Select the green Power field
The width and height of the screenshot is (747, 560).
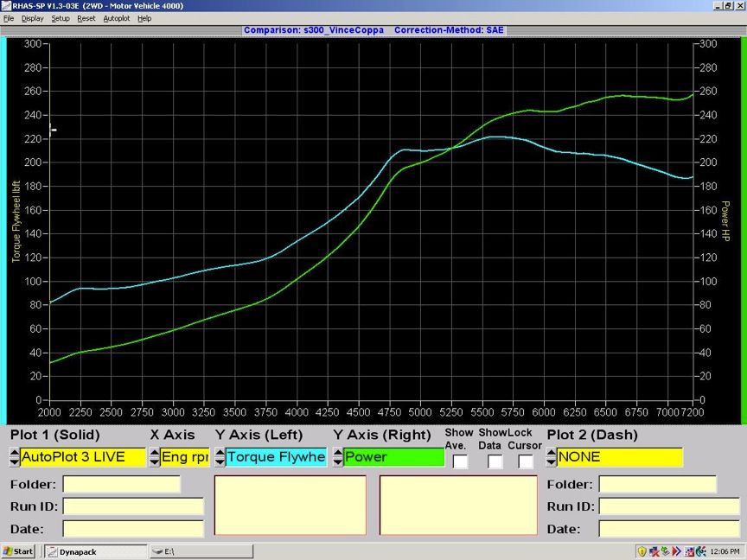393,457
